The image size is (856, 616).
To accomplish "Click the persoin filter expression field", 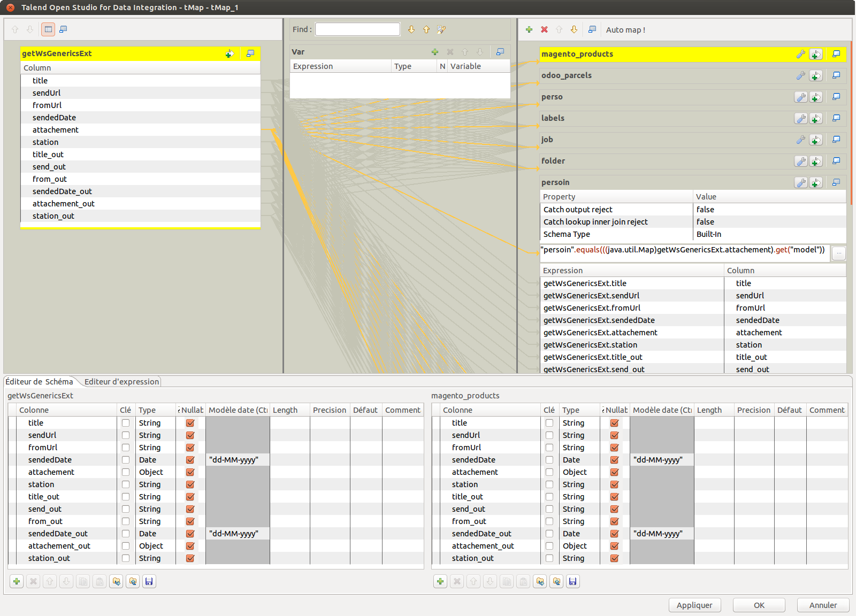I will [x=685, y=253].
